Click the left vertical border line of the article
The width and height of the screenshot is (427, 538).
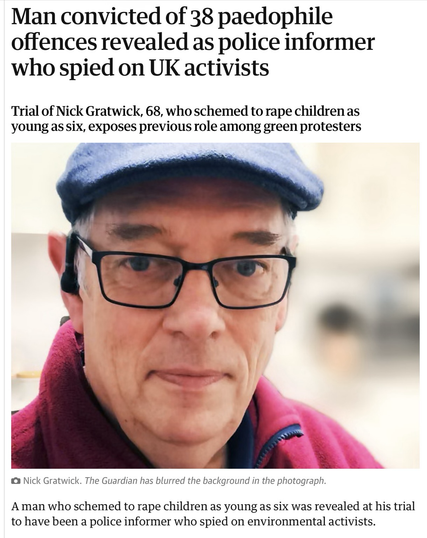coord(4,269)
